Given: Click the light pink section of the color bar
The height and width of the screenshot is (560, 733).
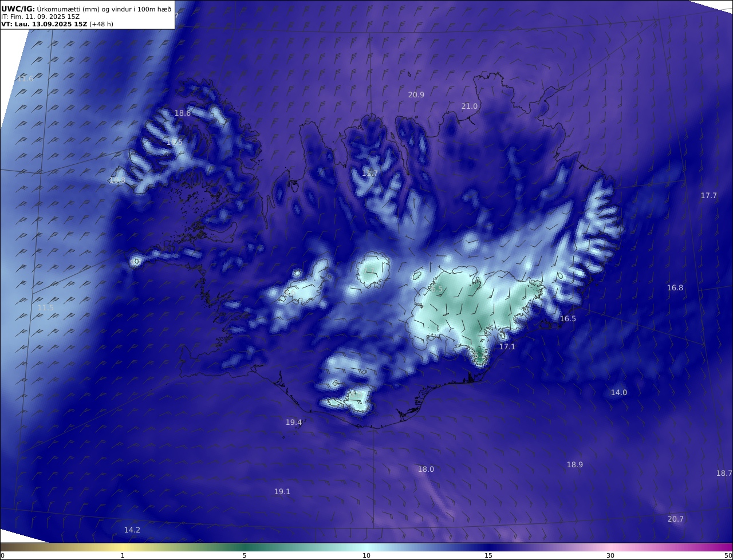Looking at the screenshot, I should 610,547.
